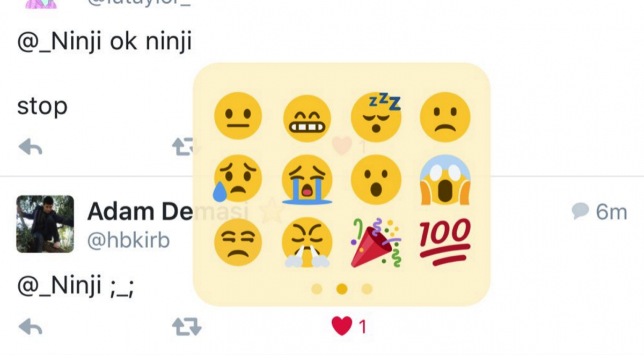
Task: Pick the neutral expressionless face emoji
Action: (x=238, y=116)
